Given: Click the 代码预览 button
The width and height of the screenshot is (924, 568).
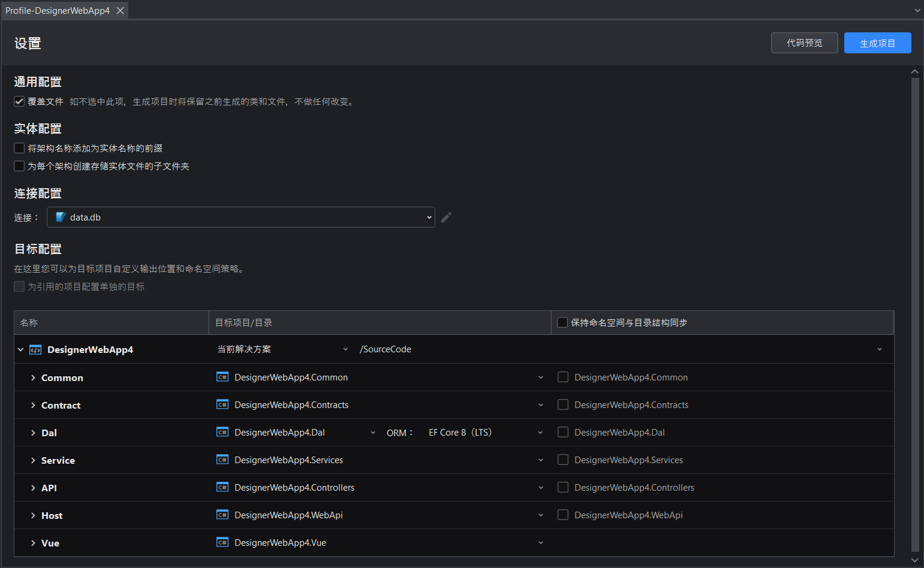Looking at the screenshot, I should 805,43.
